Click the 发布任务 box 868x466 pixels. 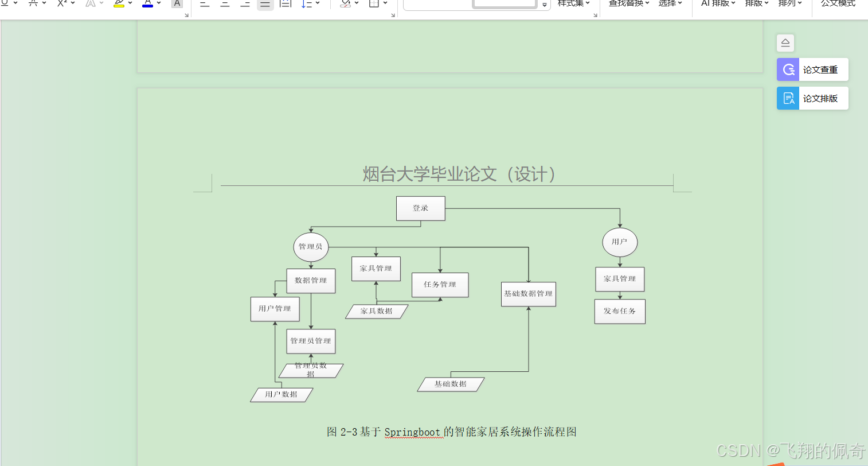[x=620, y=311]
